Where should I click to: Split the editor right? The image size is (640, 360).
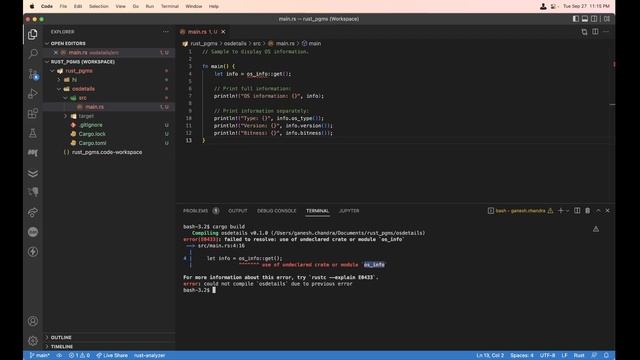click(x=595, y=31)
